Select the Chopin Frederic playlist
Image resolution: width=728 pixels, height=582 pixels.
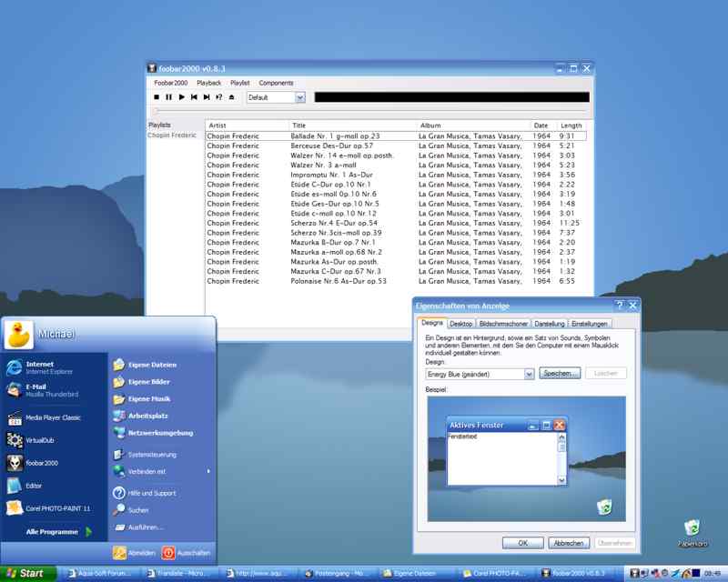[172, 135]
